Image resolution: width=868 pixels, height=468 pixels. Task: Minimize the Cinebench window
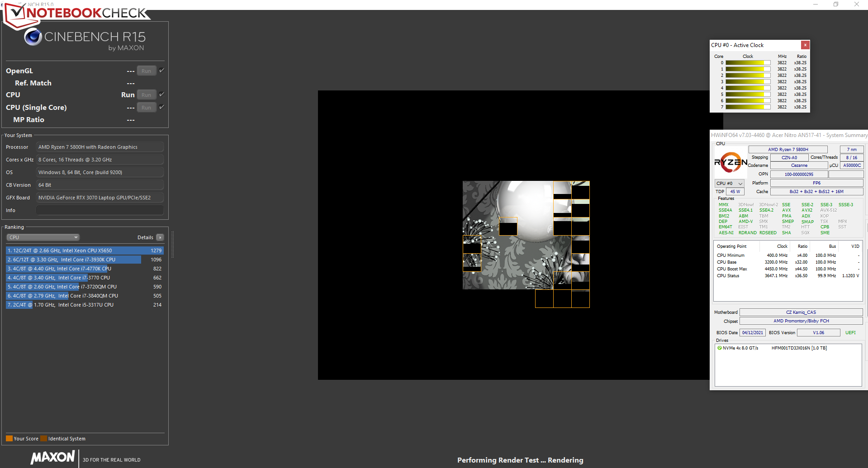(x=816, y=5)
